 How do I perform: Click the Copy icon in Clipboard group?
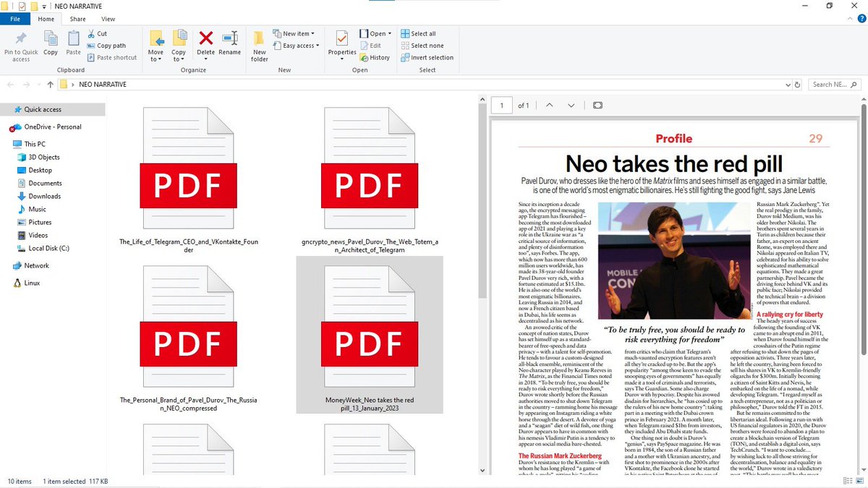51,38
